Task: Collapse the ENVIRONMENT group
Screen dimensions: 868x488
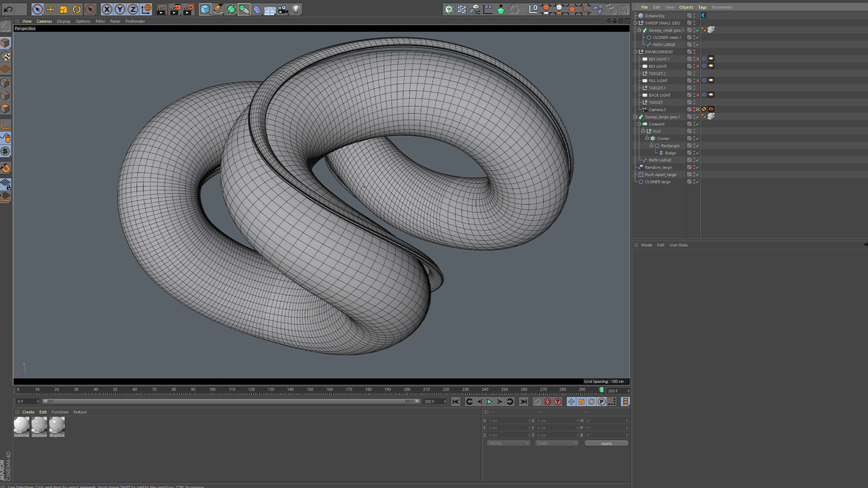Action: tap(635, 52)
